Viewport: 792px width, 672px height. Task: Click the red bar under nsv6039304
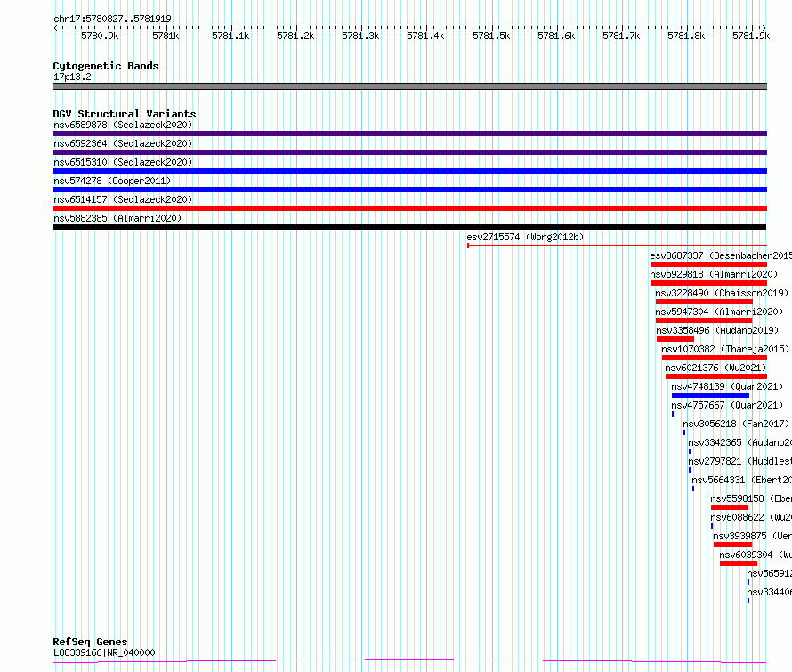point(739,563)
